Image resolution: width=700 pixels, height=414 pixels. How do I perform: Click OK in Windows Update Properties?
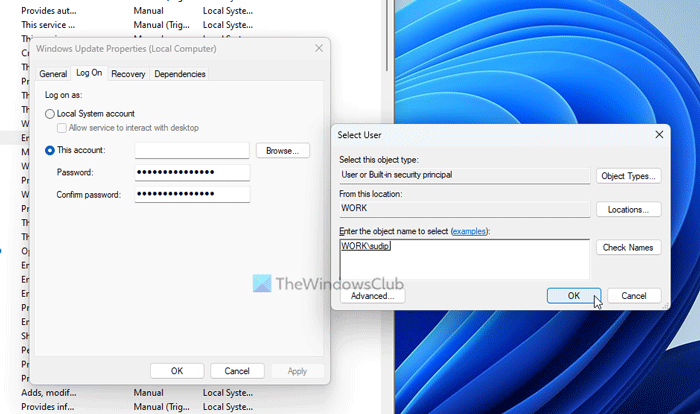pos(177,371)
